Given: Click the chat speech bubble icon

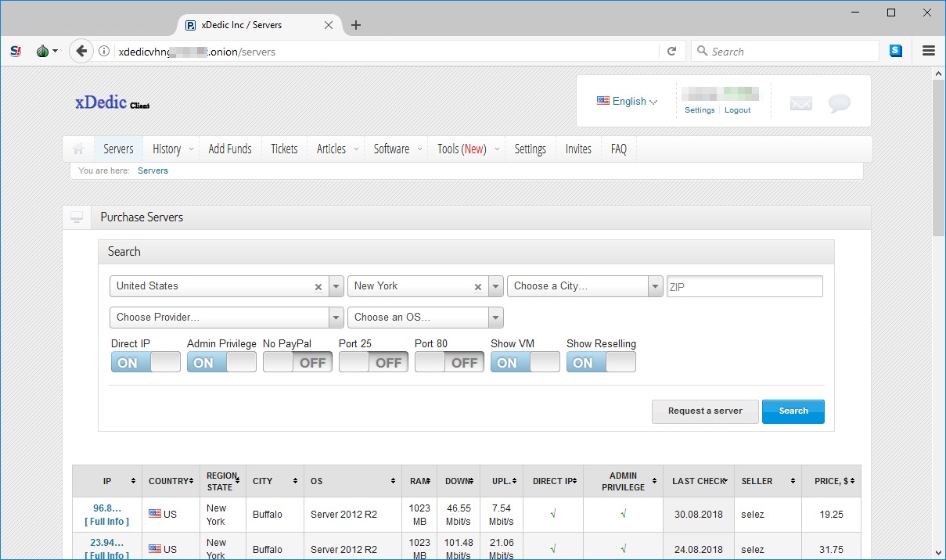Looking at the screenshot, I should tap(839, 103).
